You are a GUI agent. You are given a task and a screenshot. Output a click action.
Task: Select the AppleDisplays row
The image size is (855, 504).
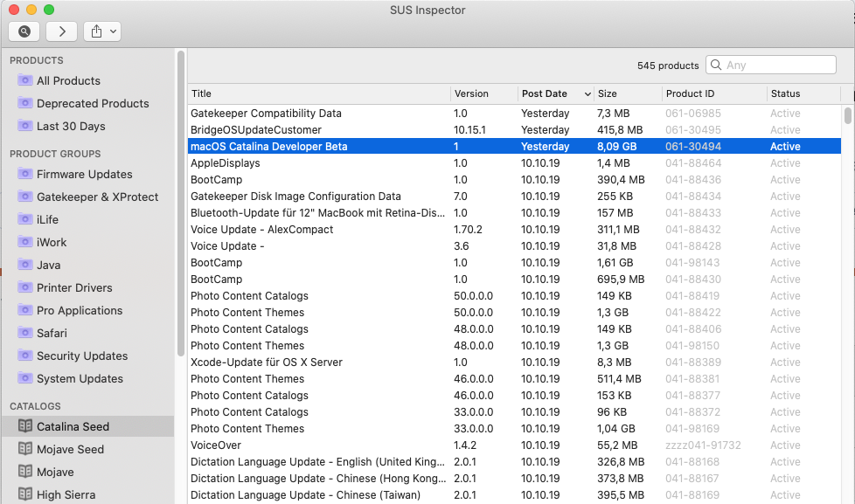click(514, 163)
